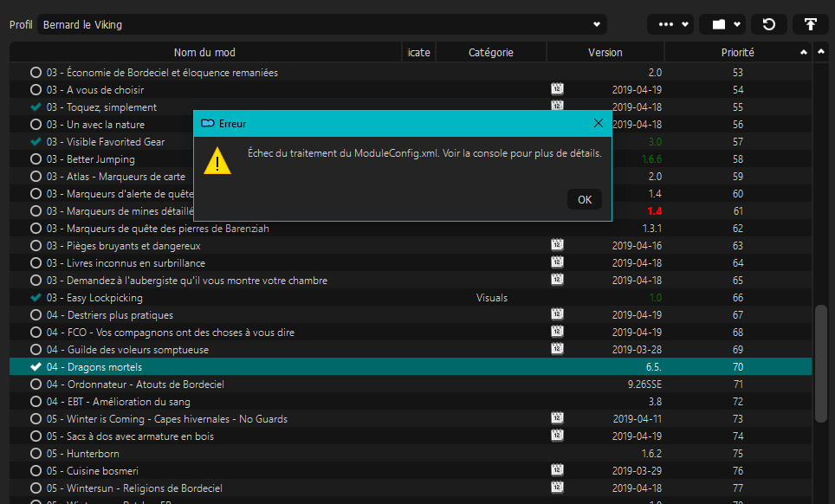The height and width of the screenshot is (504, 835).
Task: Enable the Hunterborn mod checkbox
Action: 36,454
